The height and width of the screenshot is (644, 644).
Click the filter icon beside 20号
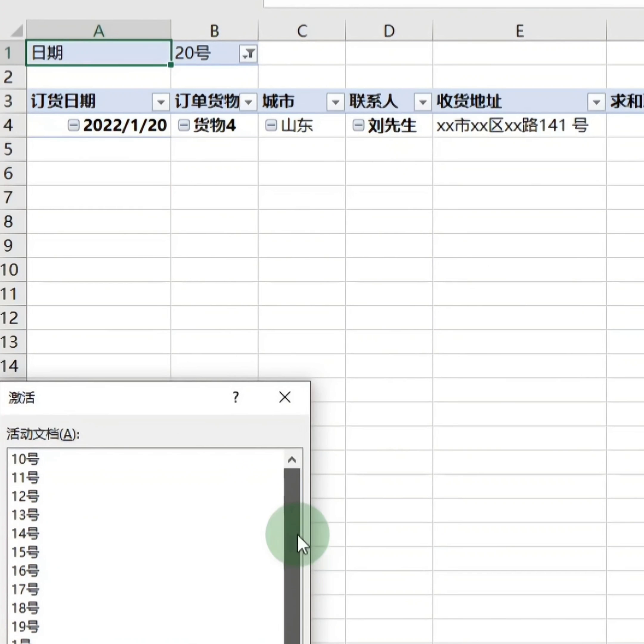tap(248, 53)
